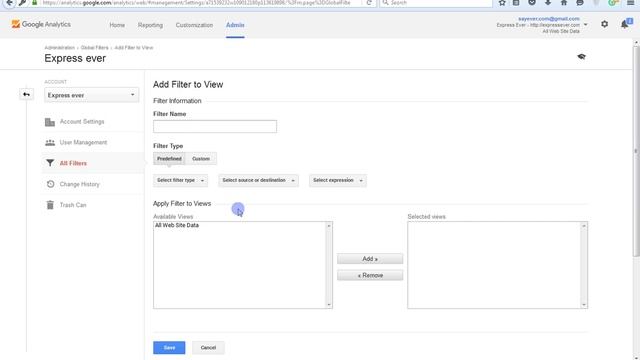Image resolution: width=640 pixels, height=360 pixels.
Task: Click scroll down arrow in Available Views
Action: [329, 304]
